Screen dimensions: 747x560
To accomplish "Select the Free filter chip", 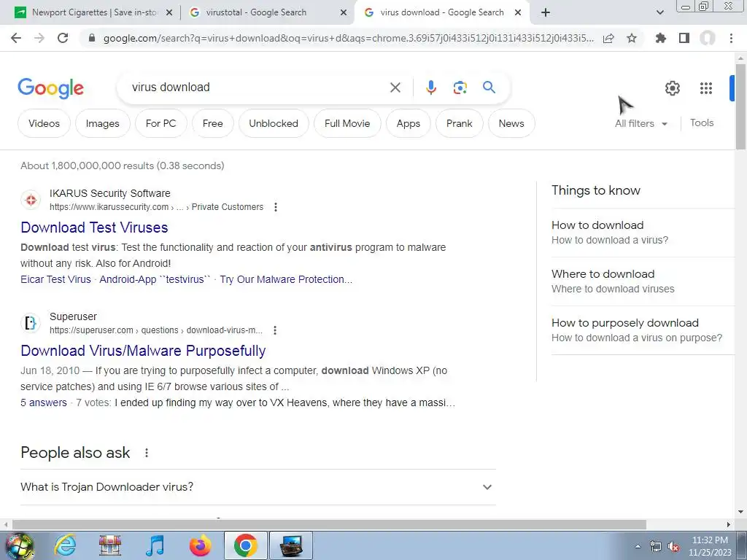I will pyautogui.click(x=212, y=123).
